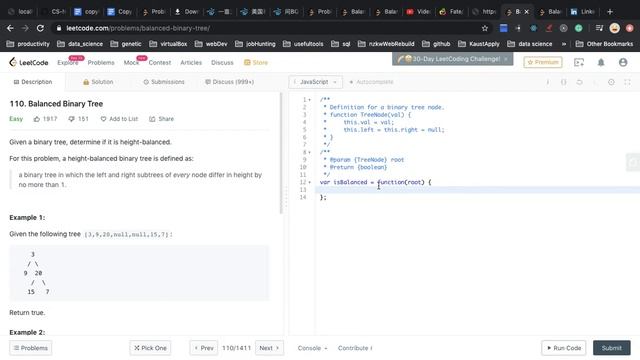Reload the LeetCode page
Screen dimensions: 640x360
40,28
